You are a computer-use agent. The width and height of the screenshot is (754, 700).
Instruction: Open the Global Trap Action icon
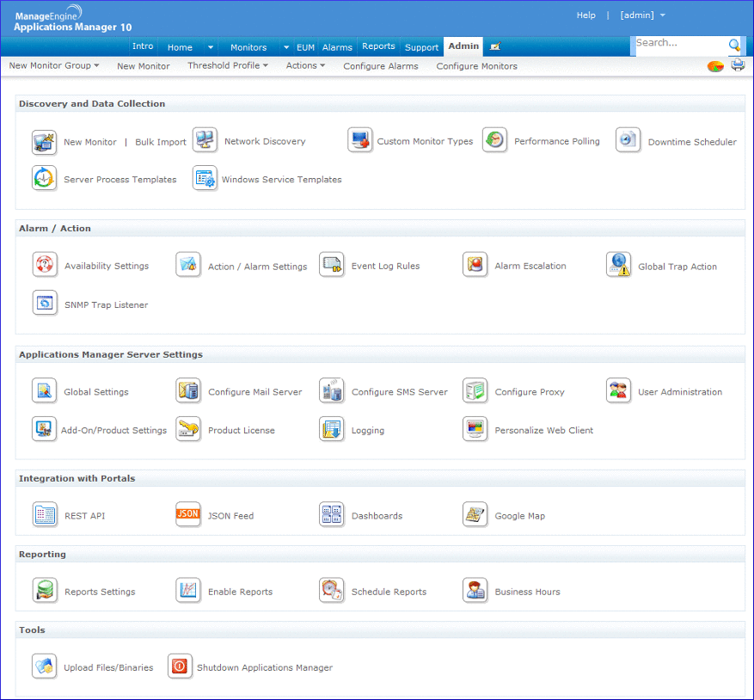tap(618, 265)
